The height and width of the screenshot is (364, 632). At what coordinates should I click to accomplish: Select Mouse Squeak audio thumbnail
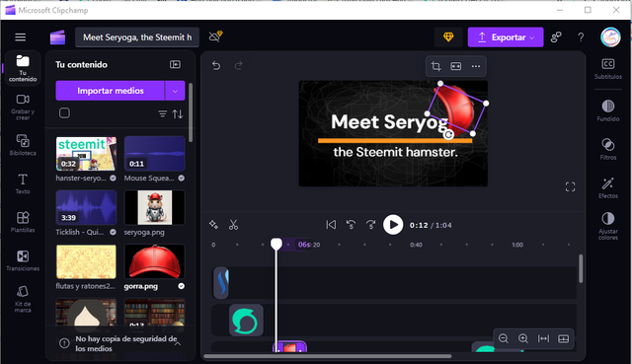click(x=155, y=154)
